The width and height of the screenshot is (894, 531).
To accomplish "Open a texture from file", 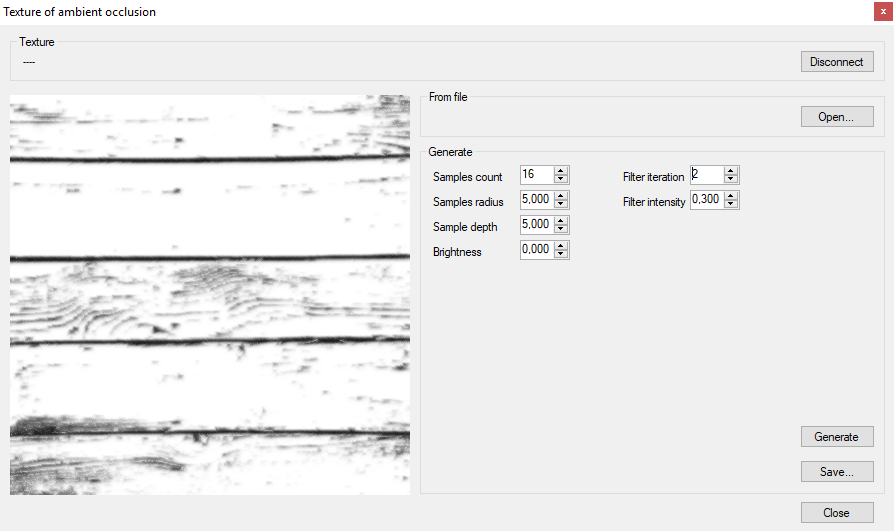I will [x=836, y=117].
